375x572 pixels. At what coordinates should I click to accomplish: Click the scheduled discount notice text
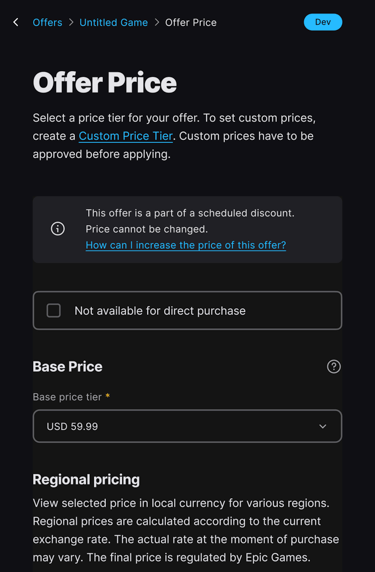(x=190, y=221)
